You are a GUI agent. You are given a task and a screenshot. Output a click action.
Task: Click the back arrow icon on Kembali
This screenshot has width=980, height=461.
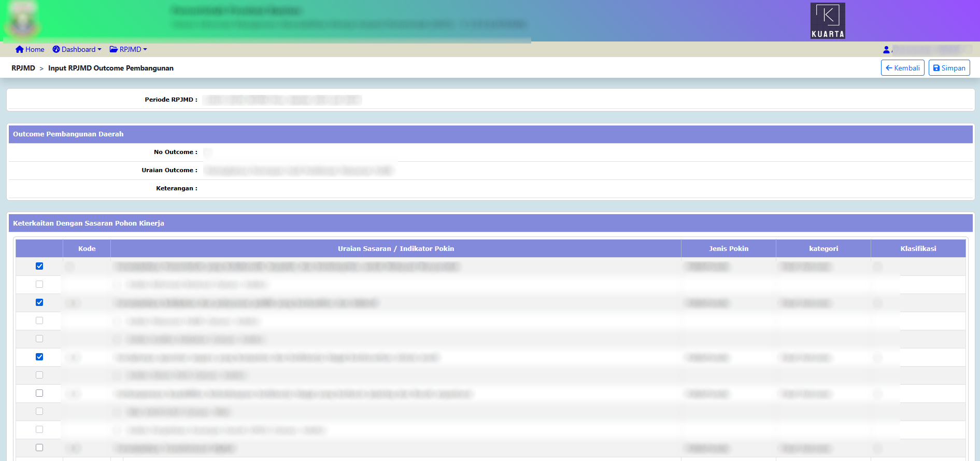coord(889,68)
